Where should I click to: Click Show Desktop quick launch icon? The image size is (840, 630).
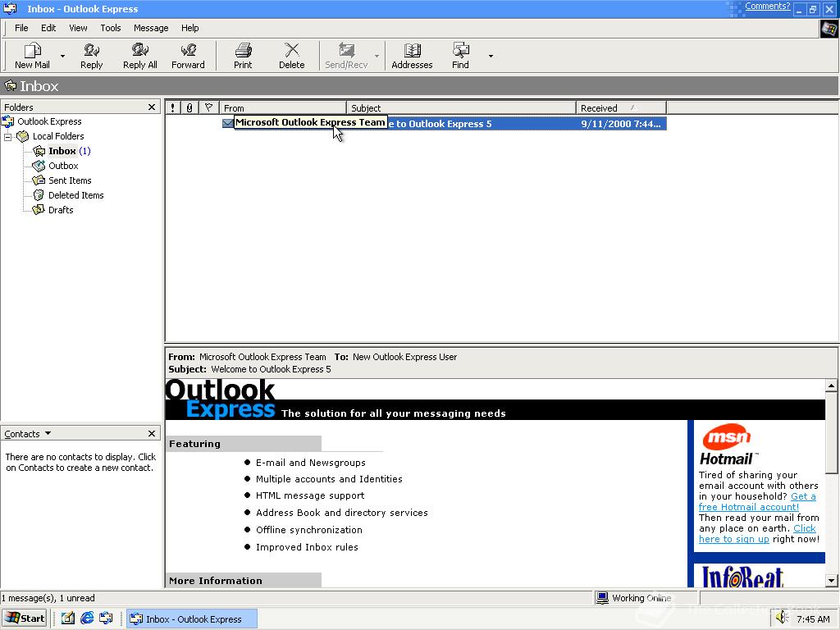67,619
